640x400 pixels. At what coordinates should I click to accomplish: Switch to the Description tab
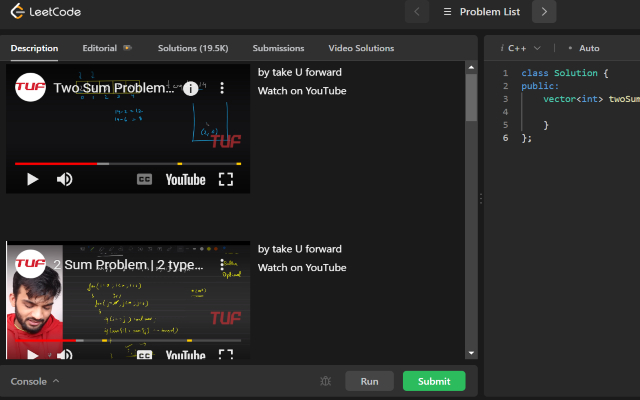[34, 48]
